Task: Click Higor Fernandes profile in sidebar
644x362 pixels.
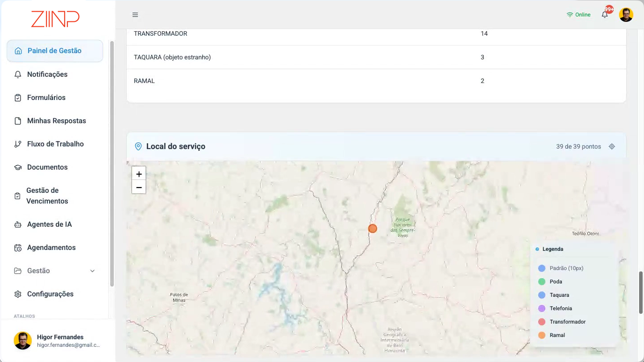Action: [57, 341]
